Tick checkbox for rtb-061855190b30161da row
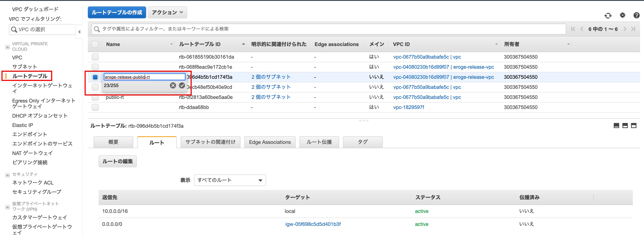 [x=95, y=57]
